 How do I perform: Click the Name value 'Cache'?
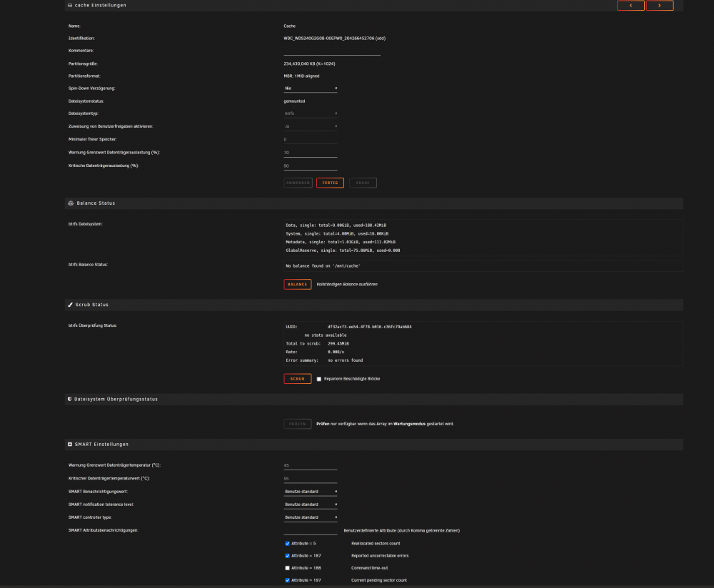coord(290,26)
